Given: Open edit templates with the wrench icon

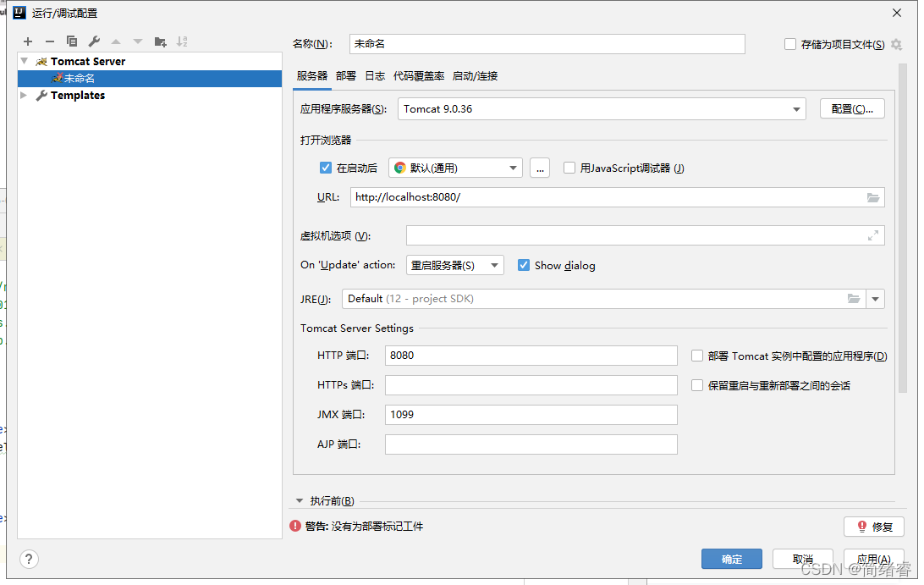Looking at the screenshot, I should (95, 41).
